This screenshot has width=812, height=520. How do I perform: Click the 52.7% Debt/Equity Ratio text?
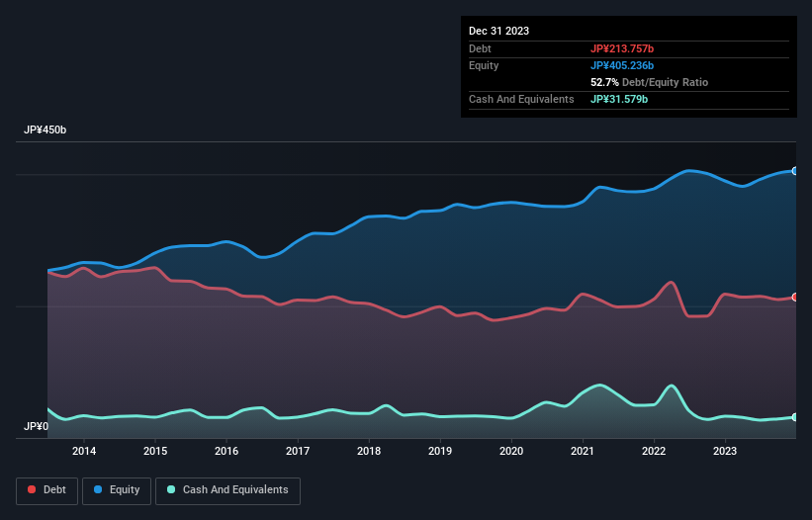(x=650, y=82)
